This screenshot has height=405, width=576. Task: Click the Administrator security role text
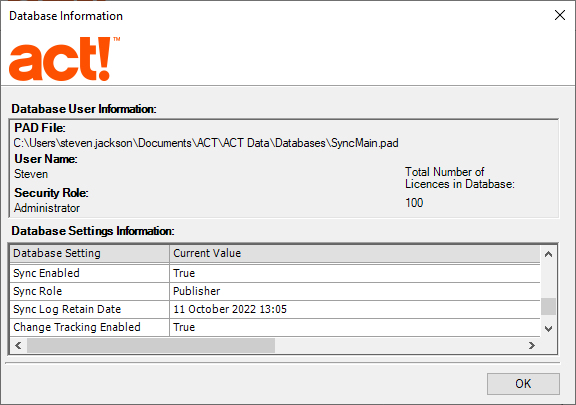click(47, 208)
